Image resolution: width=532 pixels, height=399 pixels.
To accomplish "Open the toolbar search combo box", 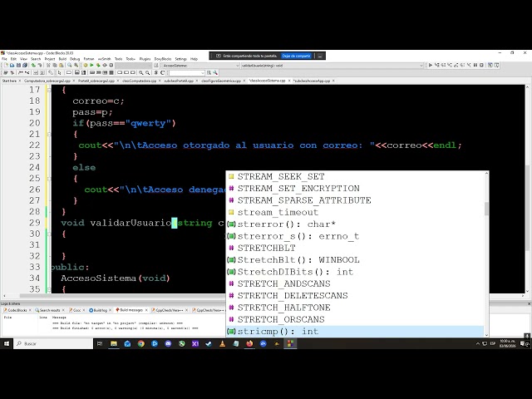I will coord(186,72).
